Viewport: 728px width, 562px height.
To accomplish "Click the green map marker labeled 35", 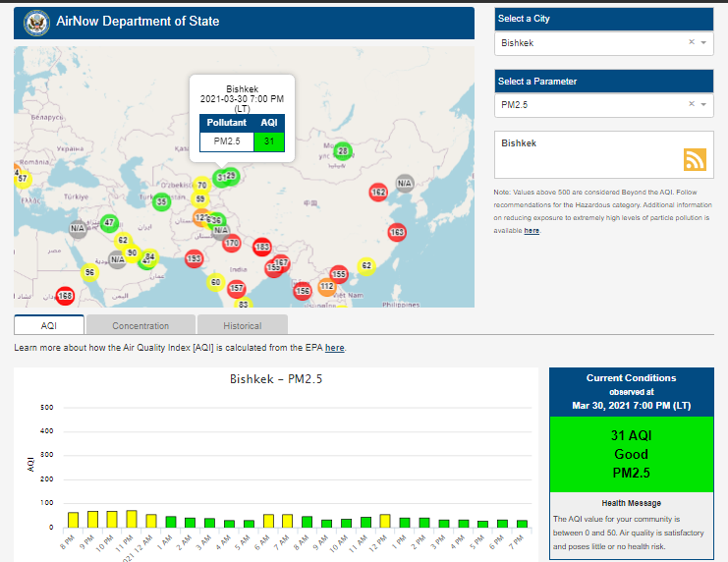I will coord(161,202).
